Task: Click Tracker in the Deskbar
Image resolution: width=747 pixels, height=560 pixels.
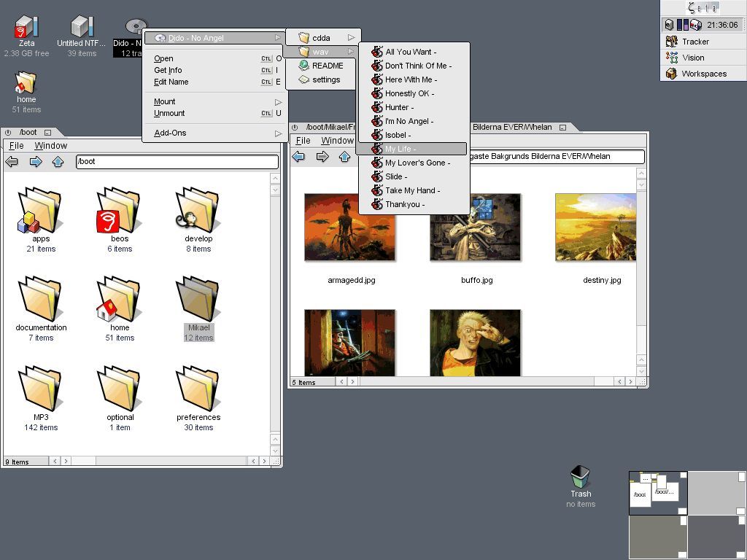Action: point(695,42)
